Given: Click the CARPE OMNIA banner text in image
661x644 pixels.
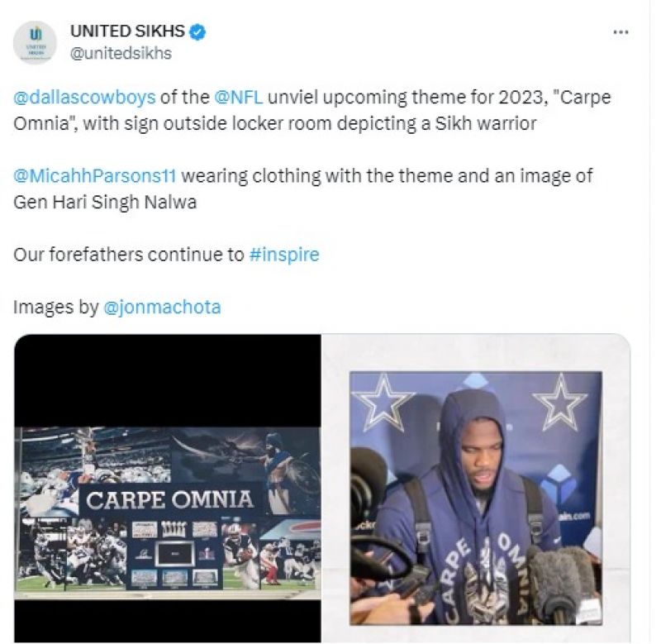Looking at the screenshot, I should 169,500.
